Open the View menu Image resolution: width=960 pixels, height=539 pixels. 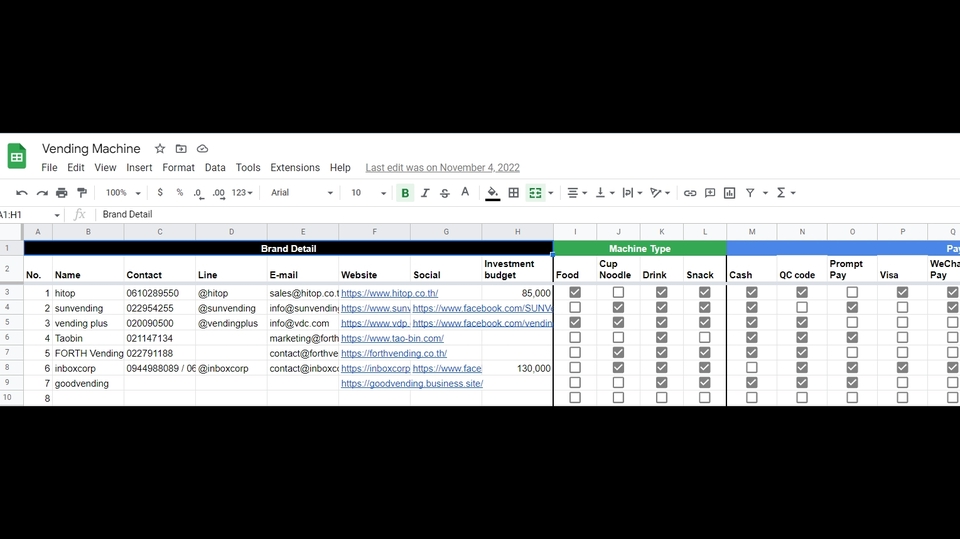pyautogui.click(x=105, y=168)
